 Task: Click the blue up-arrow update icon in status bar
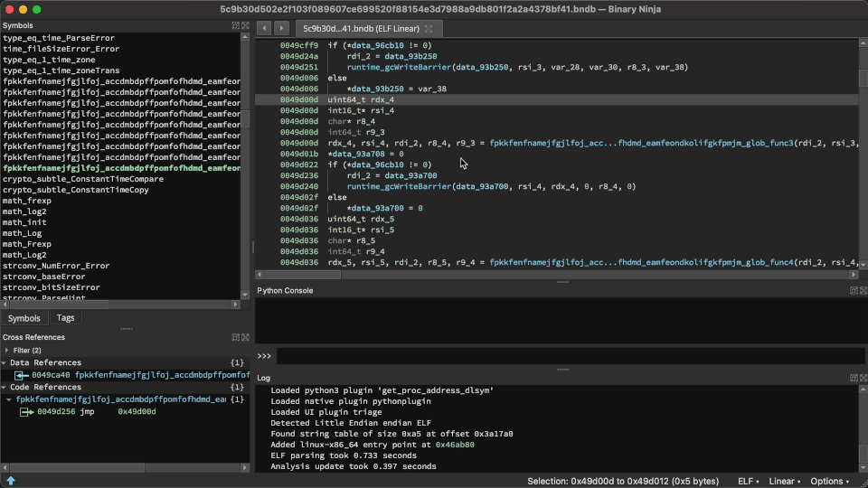point(11,481)
